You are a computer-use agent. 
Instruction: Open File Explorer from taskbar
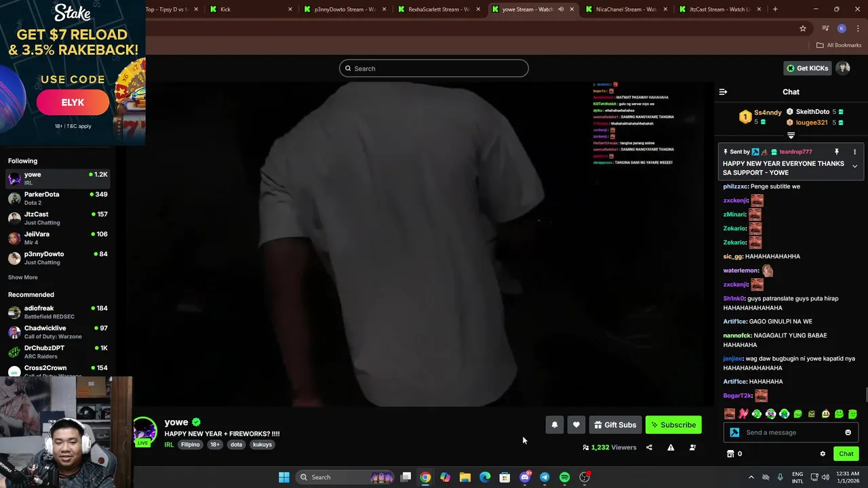(x=465, y=477)
